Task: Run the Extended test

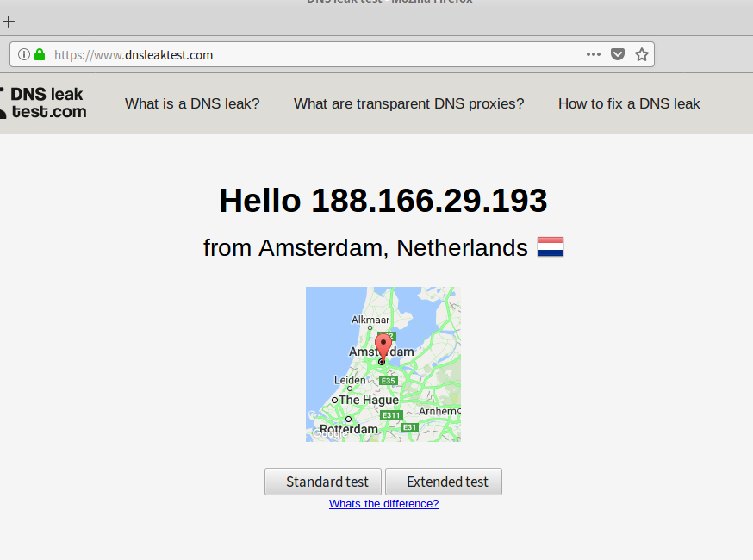Action: (444, 482)
